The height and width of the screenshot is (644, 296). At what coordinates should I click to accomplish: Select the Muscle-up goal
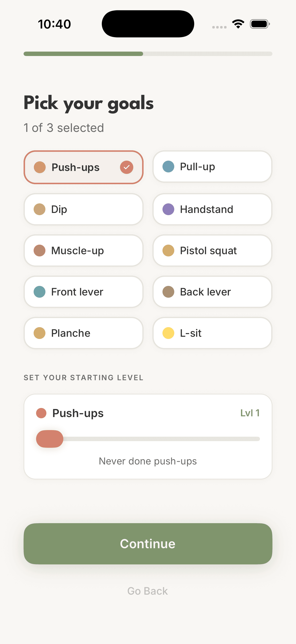(x=83, y=251)
